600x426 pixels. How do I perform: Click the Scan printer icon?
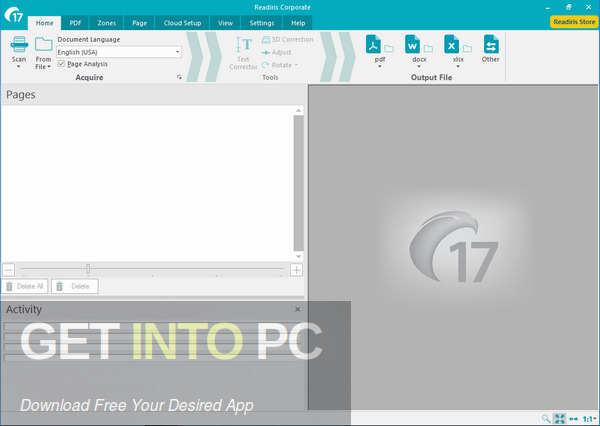19,44
